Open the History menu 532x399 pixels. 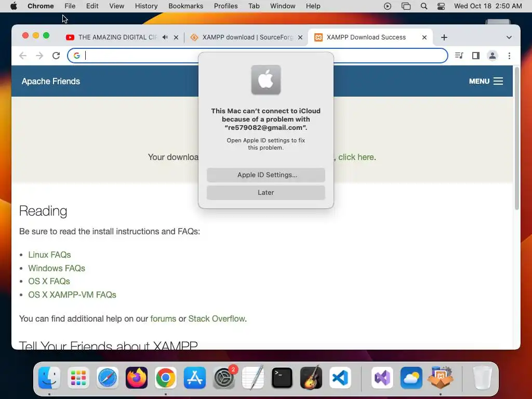(x=146, y=6)
